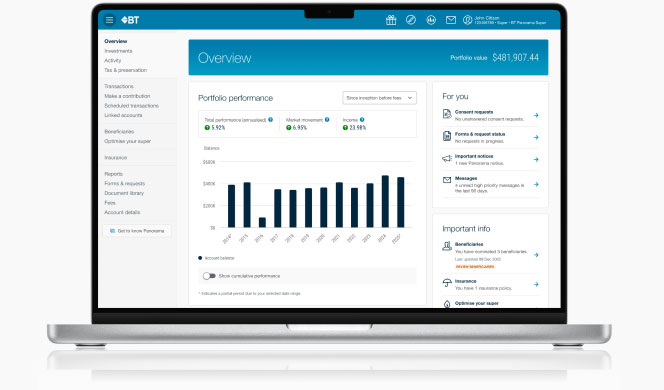
Task: Open Insurance in the sidebar
Action: [x=116, y=158]
